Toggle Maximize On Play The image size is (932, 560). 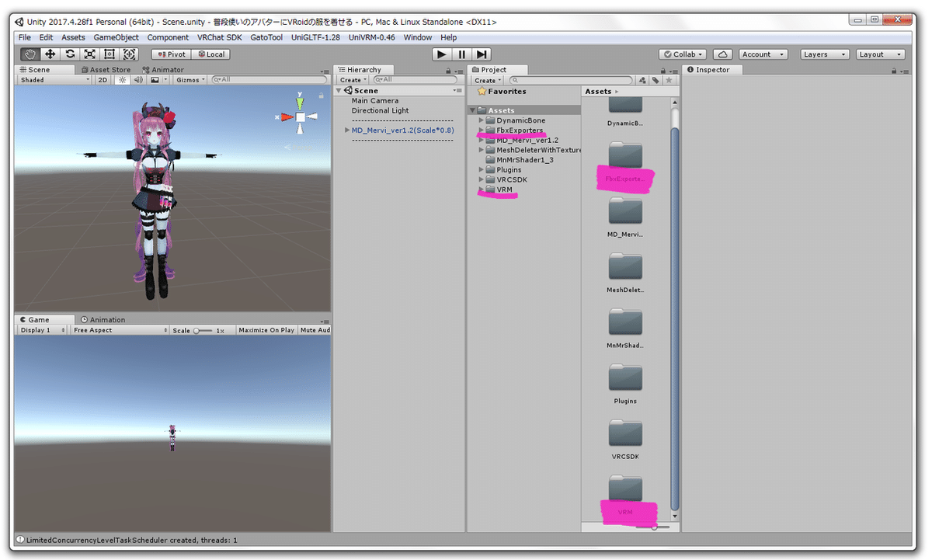(x=266, y=330)
